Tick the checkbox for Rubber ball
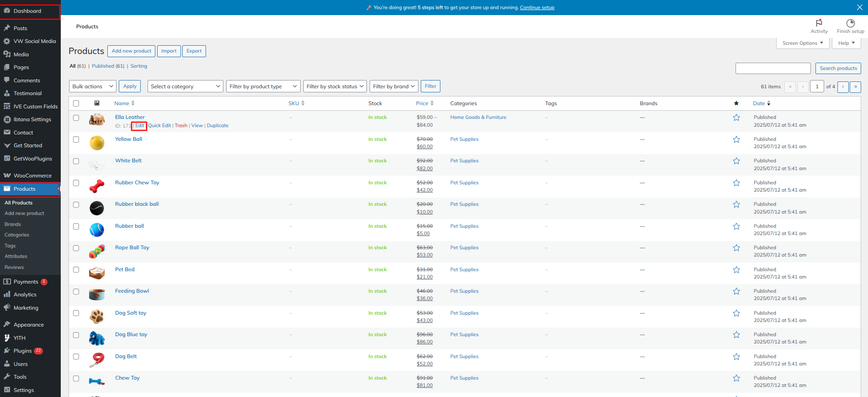This screenshot has height=397, width=868. (76, 226)
